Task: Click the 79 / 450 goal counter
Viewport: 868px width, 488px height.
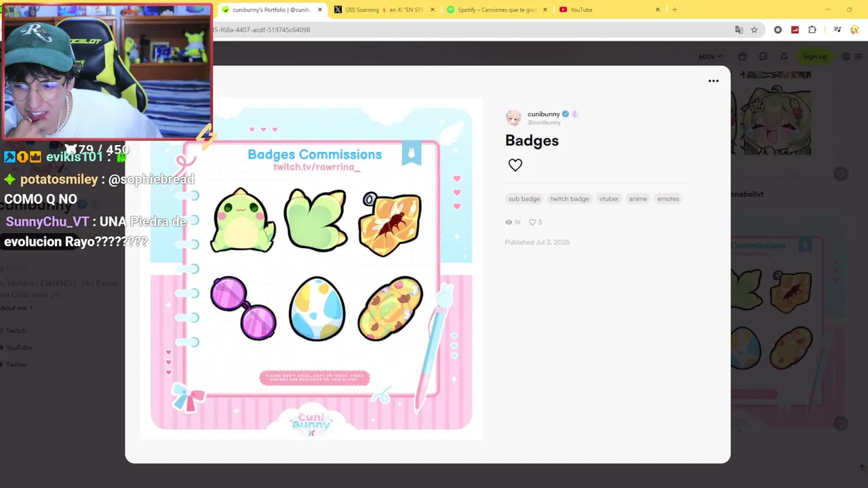Action: click(x=97, y=149)
